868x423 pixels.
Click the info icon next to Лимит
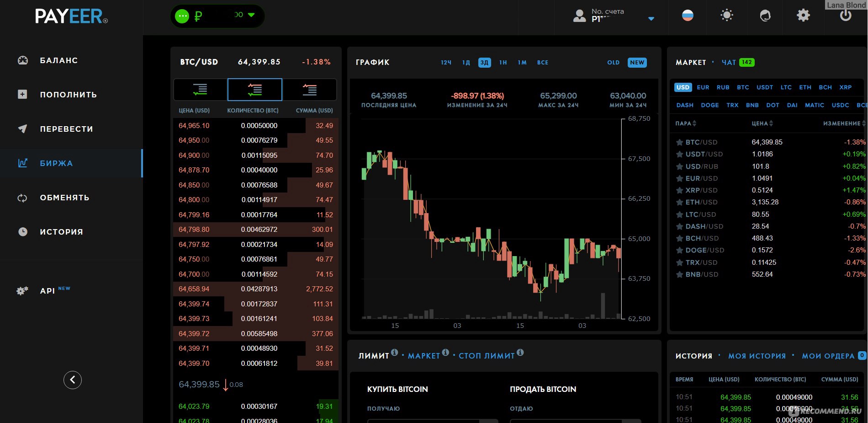pyautogui.click(x=394, y=352)
